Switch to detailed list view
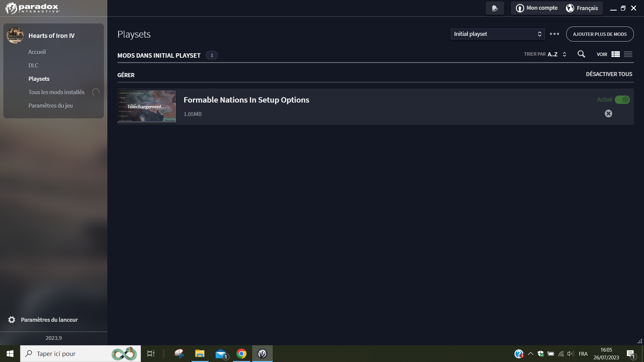Image resolution: width=644 pixels, height=362 pixels. coord(615,54)
